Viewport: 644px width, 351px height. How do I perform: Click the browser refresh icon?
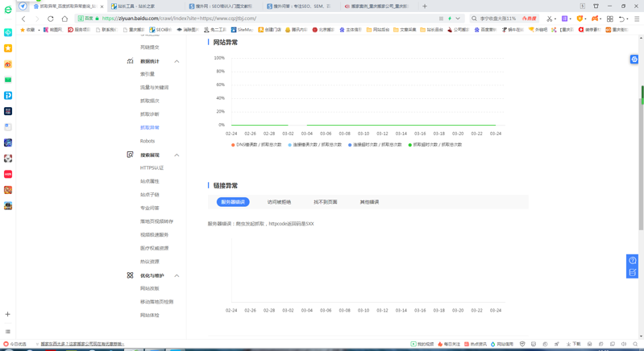click(51, 19)
